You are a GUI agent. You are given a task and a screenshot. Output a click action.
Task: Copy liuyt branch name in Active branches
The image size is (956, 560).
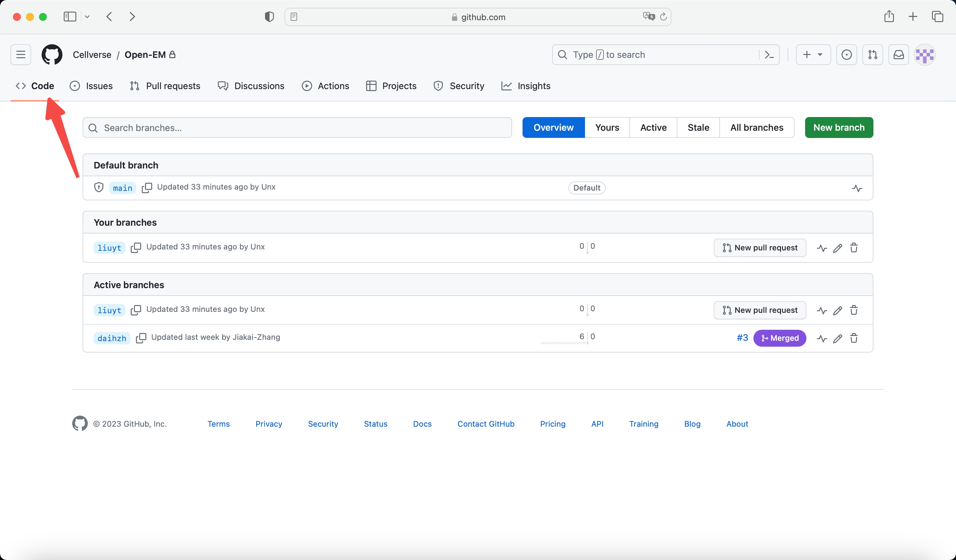(x=136, y=310)
